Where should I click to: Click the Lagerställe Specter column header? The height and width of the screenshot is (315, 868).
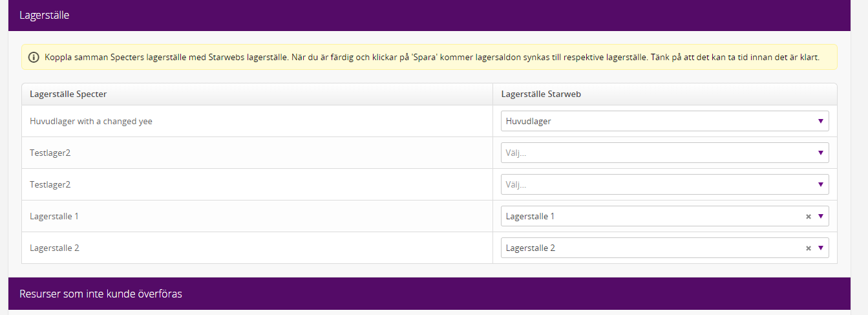coord(68,94)
